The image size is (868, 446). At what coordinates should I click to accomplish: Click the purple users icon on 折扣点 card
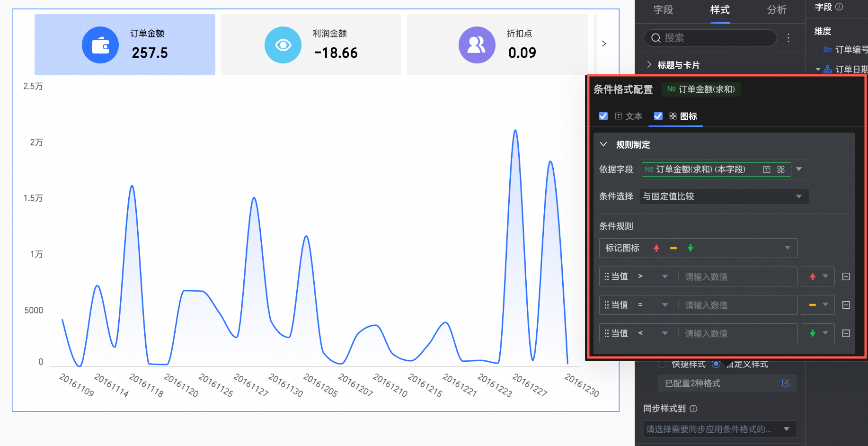pyautogui.click(x=477, y=45)
